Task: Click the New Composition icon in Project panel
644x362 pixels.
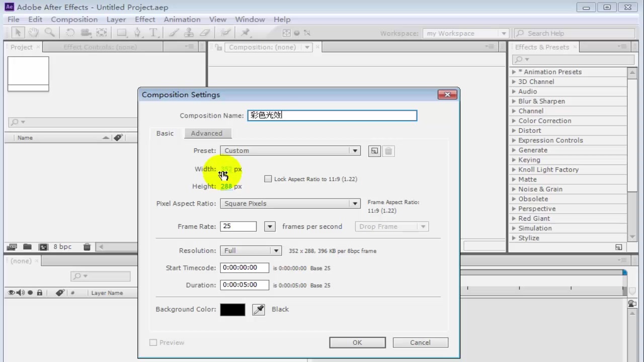Action: pos(43,247)
